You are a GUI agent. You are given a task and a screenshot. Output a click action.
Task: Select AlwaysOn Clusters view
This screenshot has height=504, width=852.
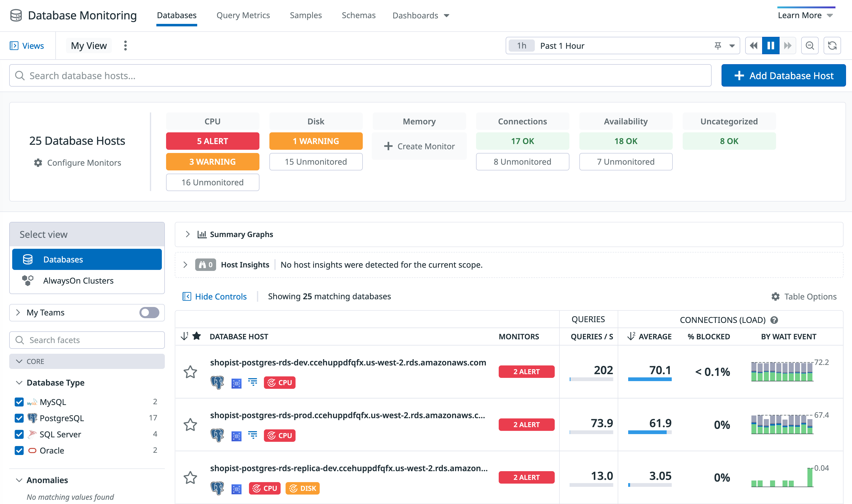point(87,281)
